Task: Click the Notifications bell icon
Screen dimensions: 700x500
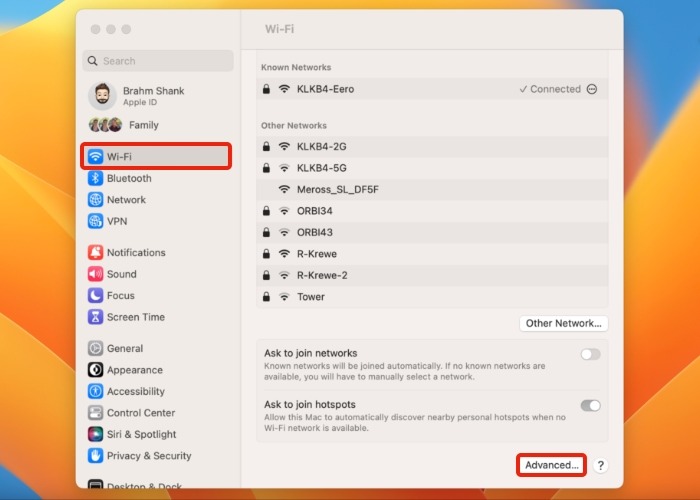Action: point(95,252)
